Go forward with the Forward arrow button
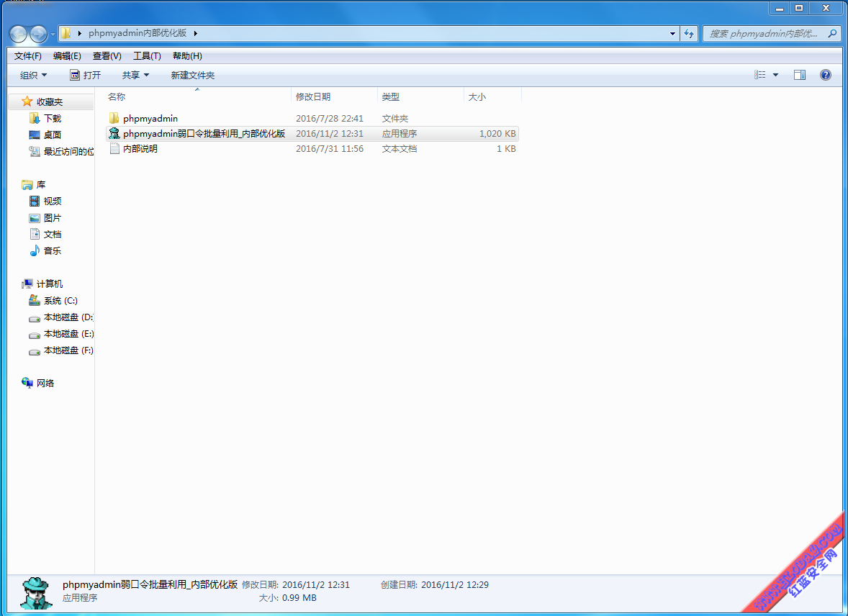The height and width of the screenshot is (616, 848). 38,34
